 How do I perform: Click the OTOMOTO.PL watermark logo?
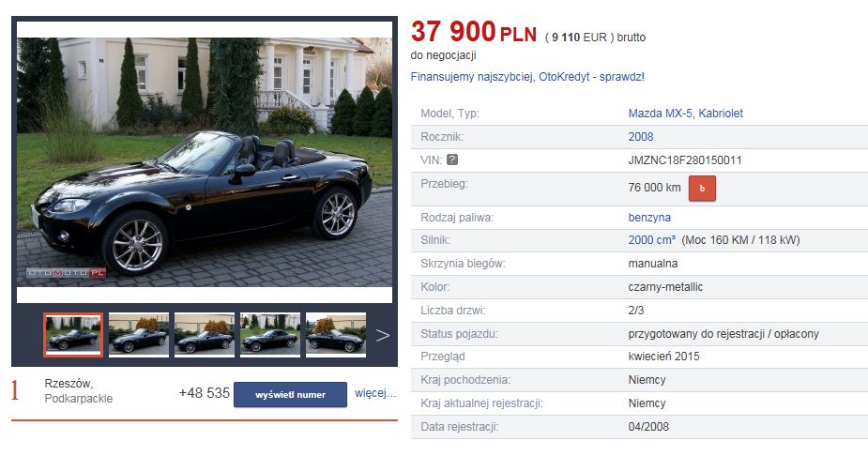tap(66, 273)
